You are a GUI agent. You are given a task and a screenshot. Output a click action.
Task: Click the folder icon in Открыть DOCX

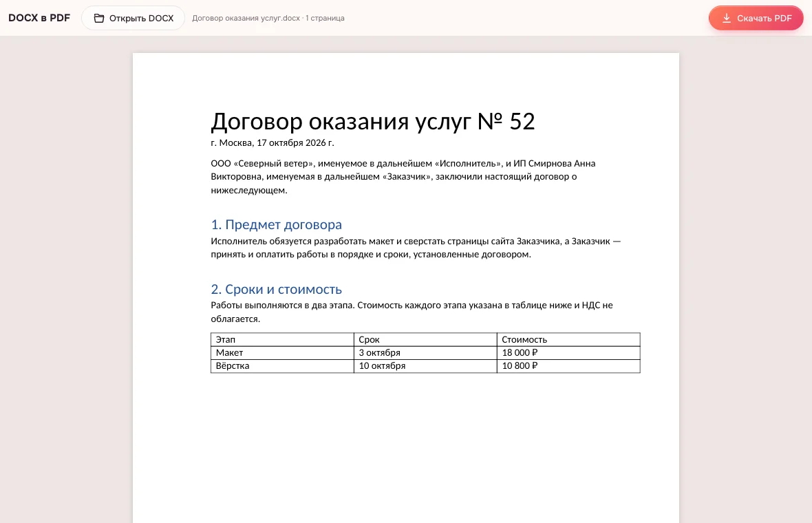pyautogui.click(x=99, y=18)
